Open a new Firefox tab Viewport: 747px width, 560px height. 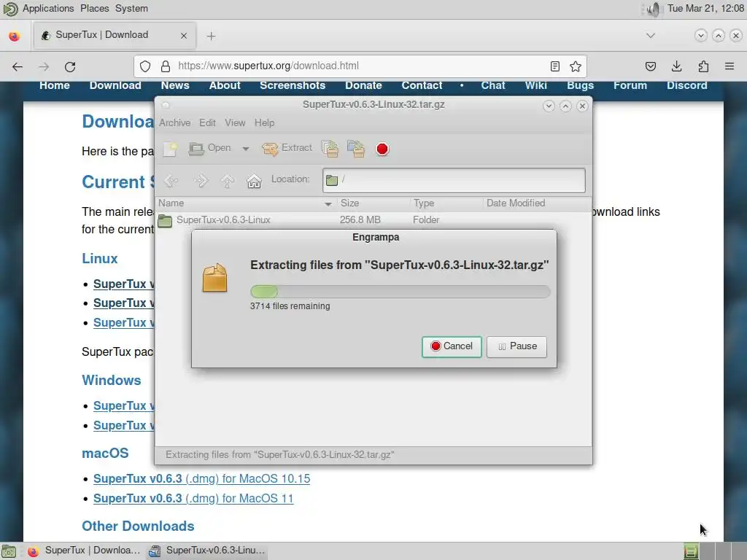[211, 36]
